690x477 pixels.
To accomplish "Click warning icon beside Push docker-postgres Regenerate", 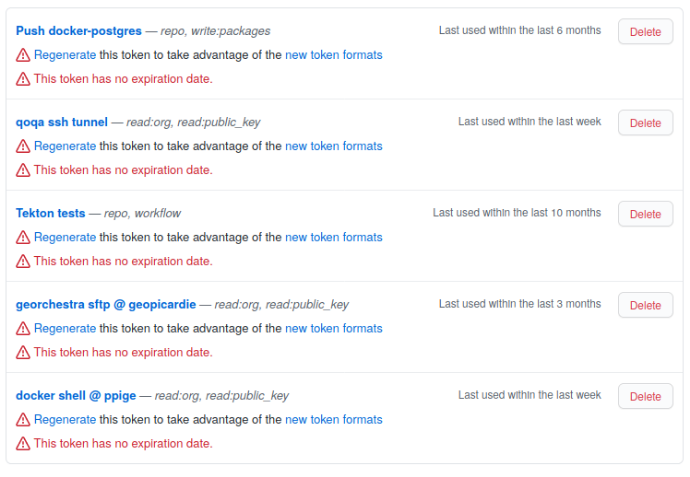I will click(23, 55).
